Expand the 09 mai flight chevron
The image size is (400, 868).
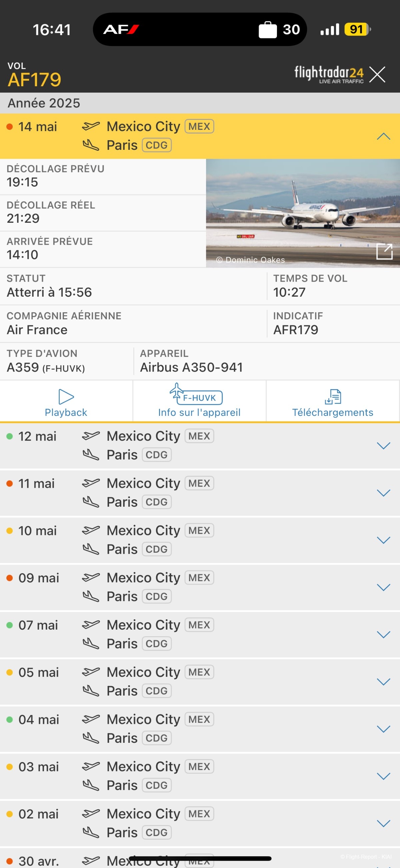click(383, 587)
